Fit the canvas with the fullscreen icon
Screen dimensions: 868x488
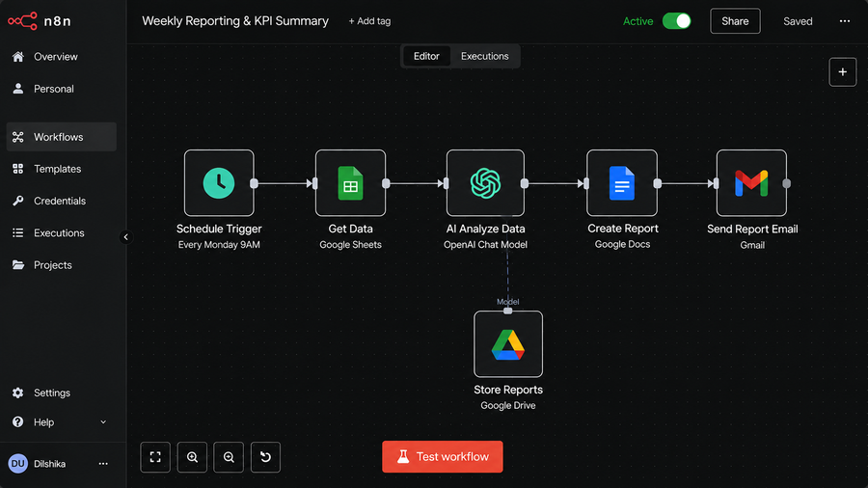[x=155, y=457]
